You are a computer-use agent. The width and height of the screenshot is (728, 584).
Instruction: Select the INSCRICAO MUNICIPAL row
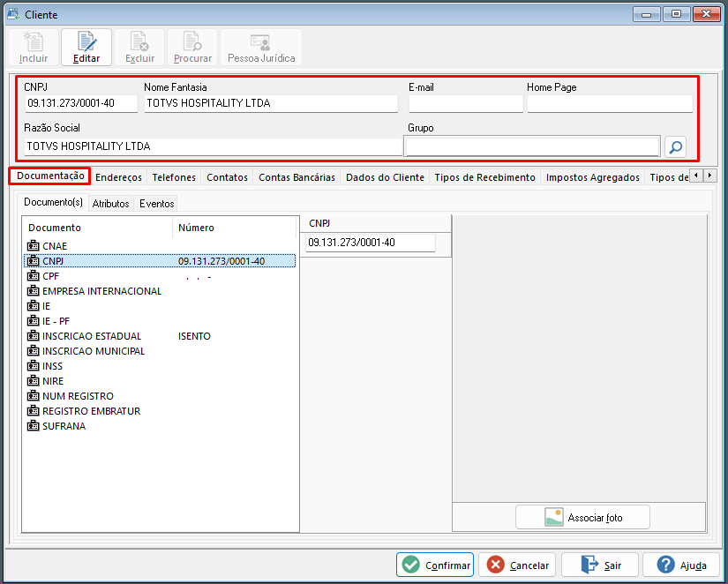(160, 351)
